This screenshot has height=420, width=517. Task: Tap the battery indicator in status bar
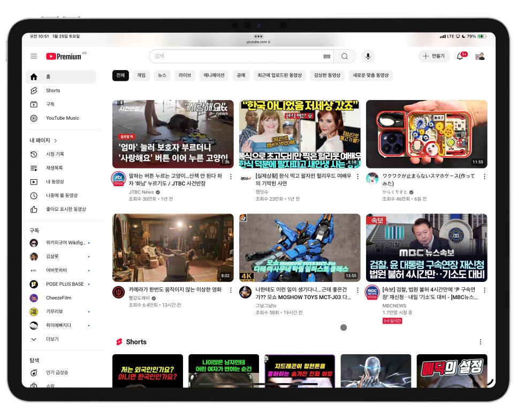pyautogui.click(x=482, y=36)
